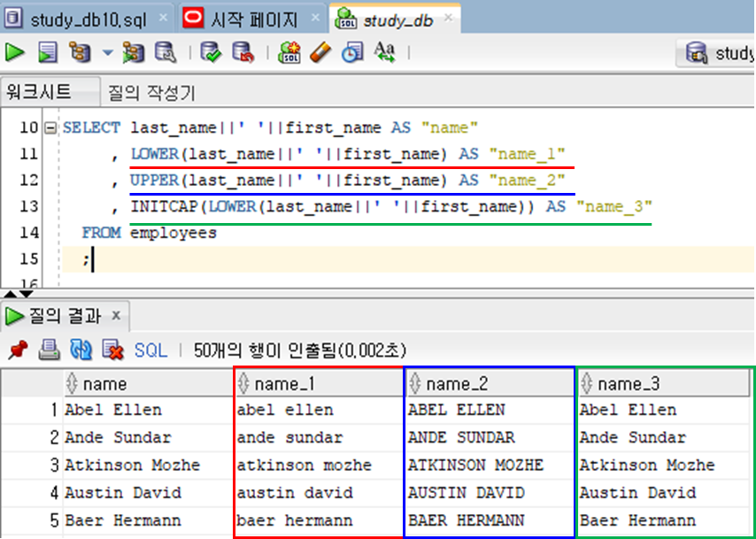The height and width of the screenshot is (539, 756).
Task: Select cell 'Atkinson Mozhe' in name column
Action: coord(148,466)
